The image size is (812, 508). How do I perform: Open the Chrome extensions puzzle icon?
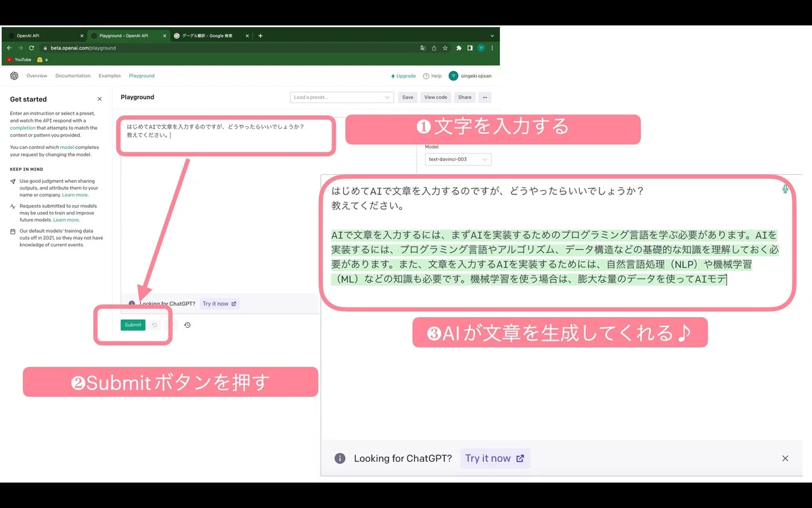pos(459,48)
